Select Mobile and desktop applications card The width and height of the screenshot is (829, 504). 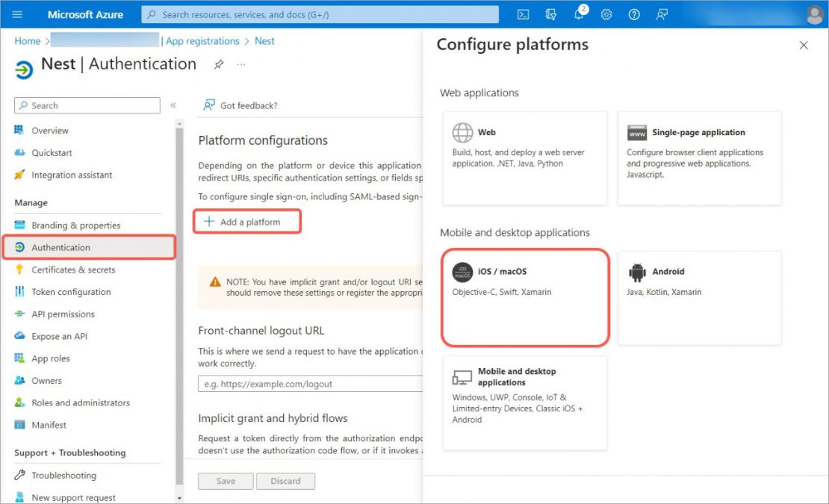525,403
